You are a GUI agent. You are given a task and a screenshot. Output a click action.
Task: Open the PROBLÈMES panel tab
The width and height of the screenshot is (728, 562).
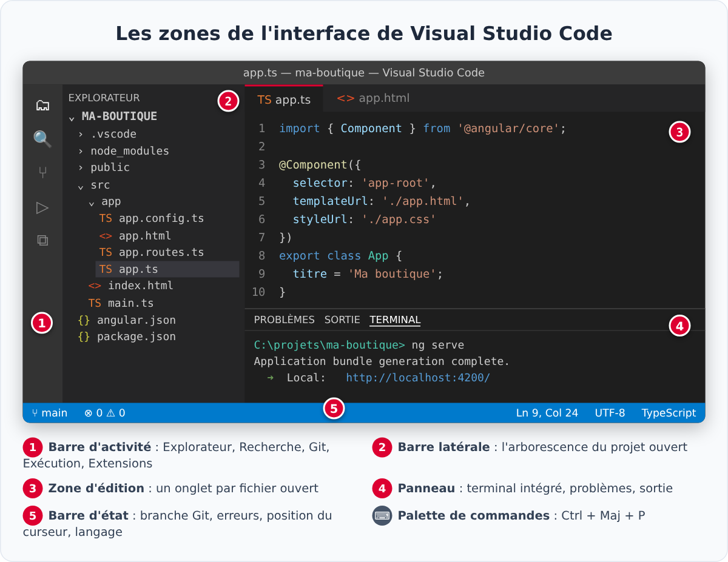[284, 319]
